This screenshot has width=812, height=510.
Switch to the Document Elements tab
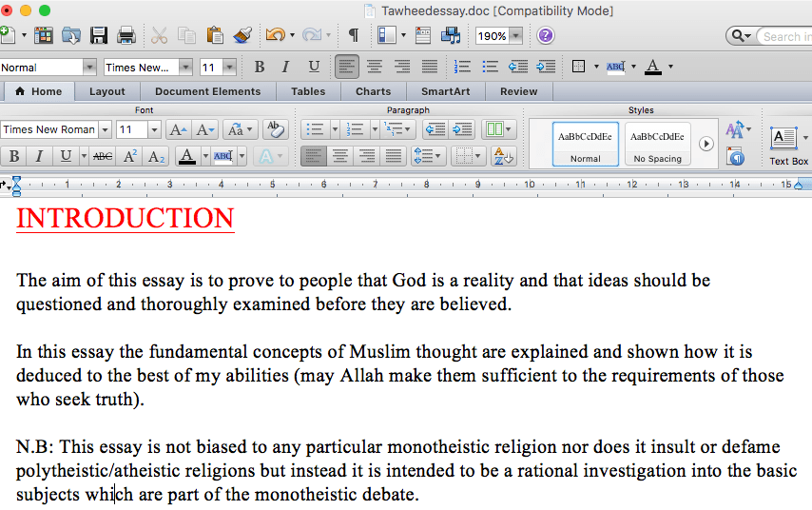point(207,91)
